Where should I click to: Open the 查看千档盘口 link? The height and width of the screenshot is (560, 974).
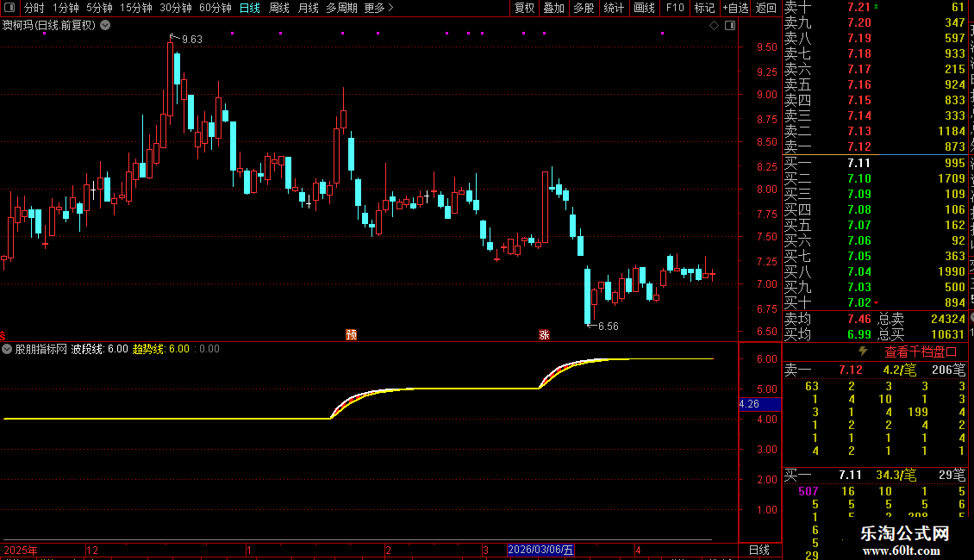921,352
